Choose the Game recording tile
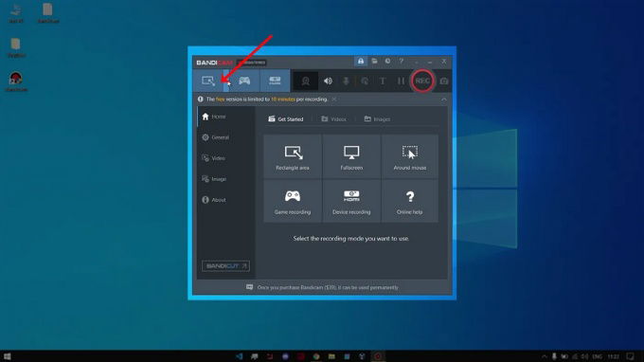 [293, 201]
